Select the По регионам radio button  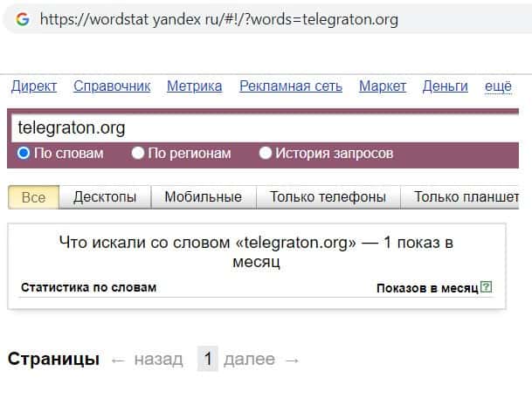click(138, 154)
